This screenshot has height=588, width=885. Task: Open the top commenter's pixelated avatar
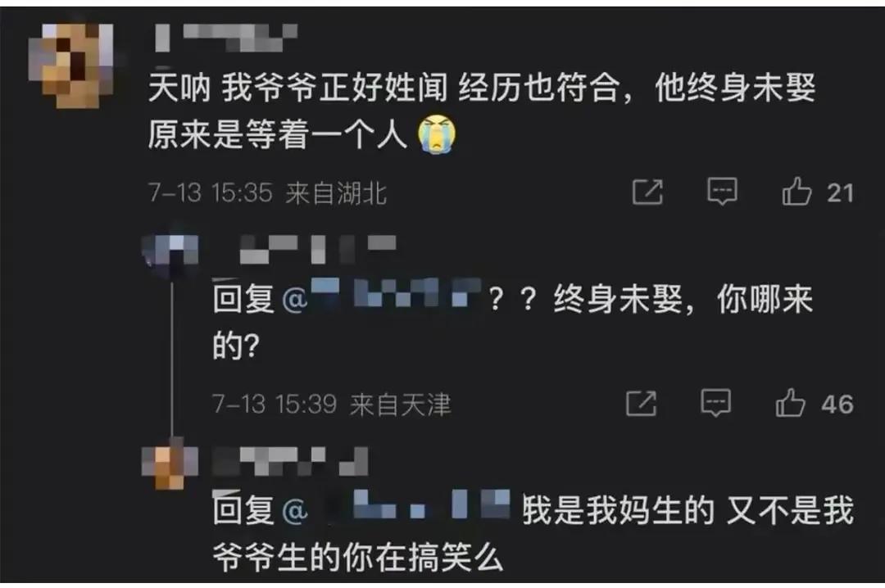71,66
